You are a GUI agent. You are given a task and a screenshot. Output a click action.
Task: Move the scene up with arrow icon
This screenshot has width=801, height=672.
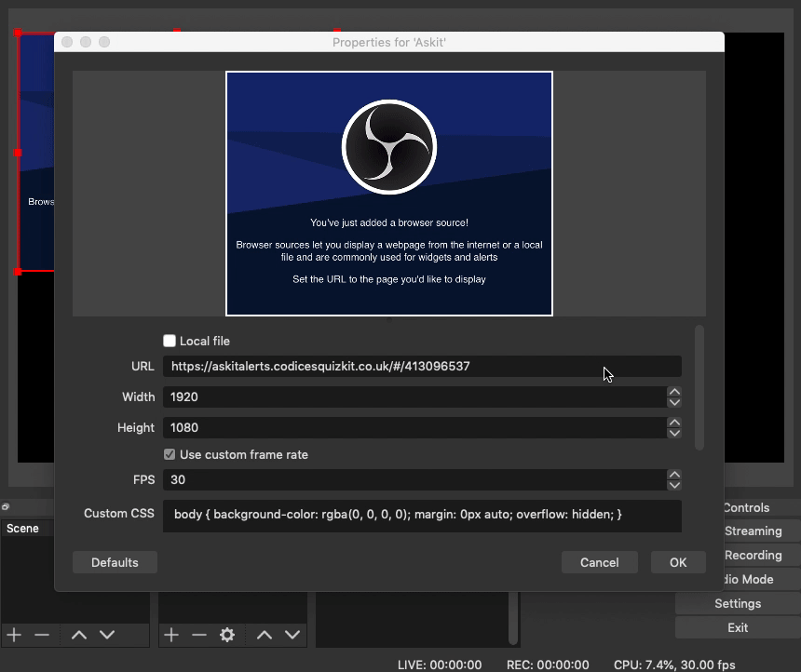click(79, 635)
